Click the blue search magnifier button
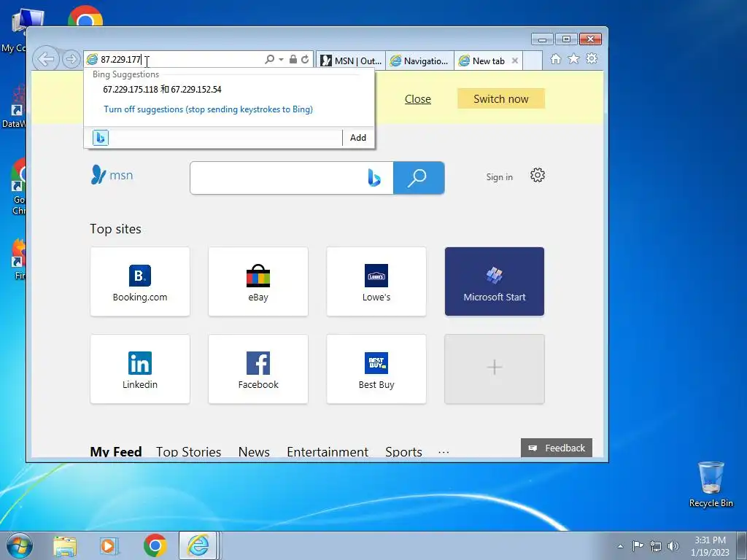Viewport: 747px width, 560px height. click(419, 178)
